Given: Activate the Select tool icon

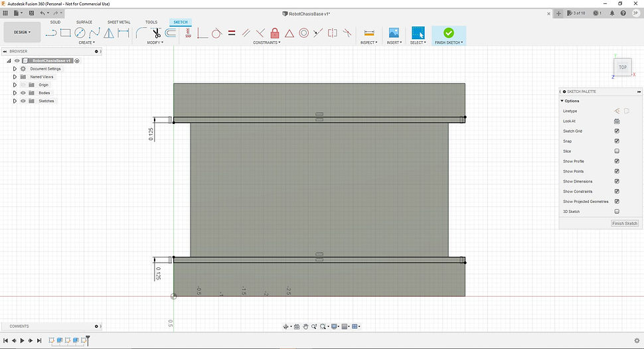Looking at the screenshot, I should pos(418,33).
